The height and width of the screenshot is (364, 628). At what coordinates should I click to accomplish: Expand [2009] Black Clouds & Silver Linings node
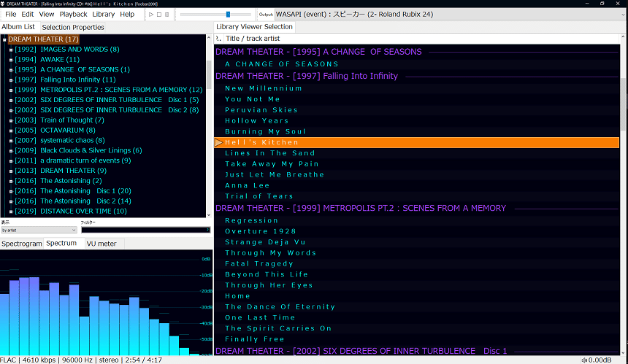point(11,151)
